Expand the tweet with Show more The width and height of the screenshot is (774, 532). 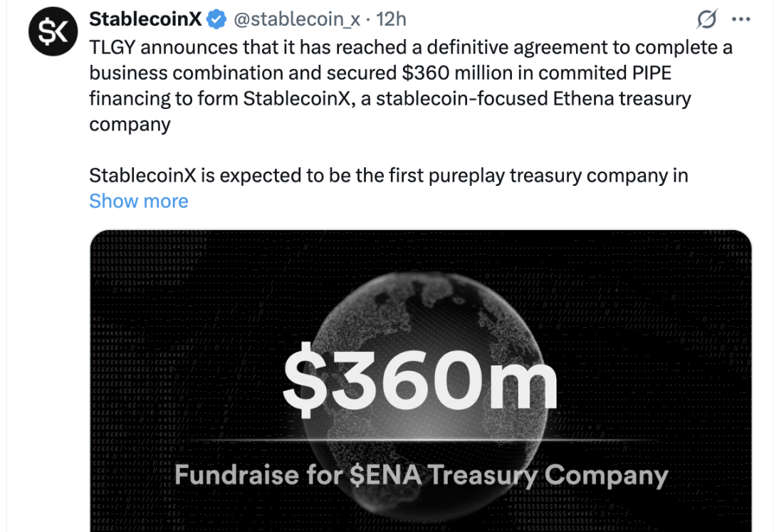[x=139, y=201]
